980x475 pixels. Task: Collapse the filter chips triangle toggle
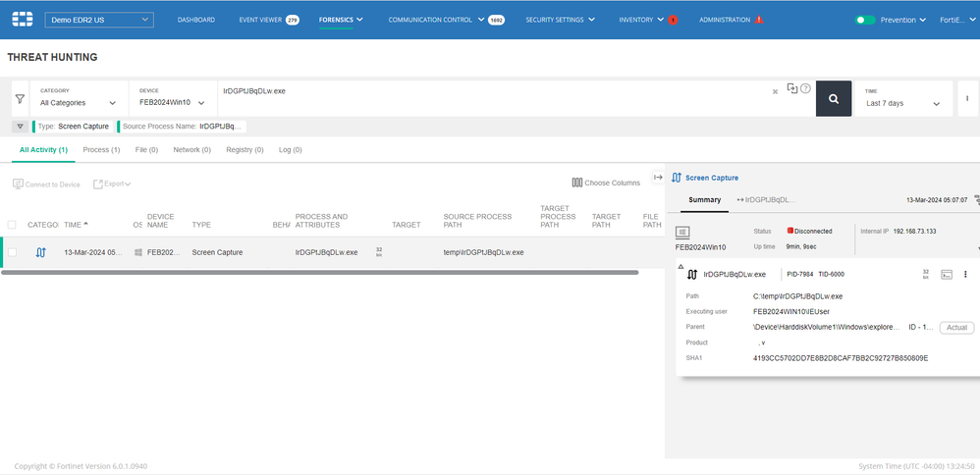click(x=20, y=127)
